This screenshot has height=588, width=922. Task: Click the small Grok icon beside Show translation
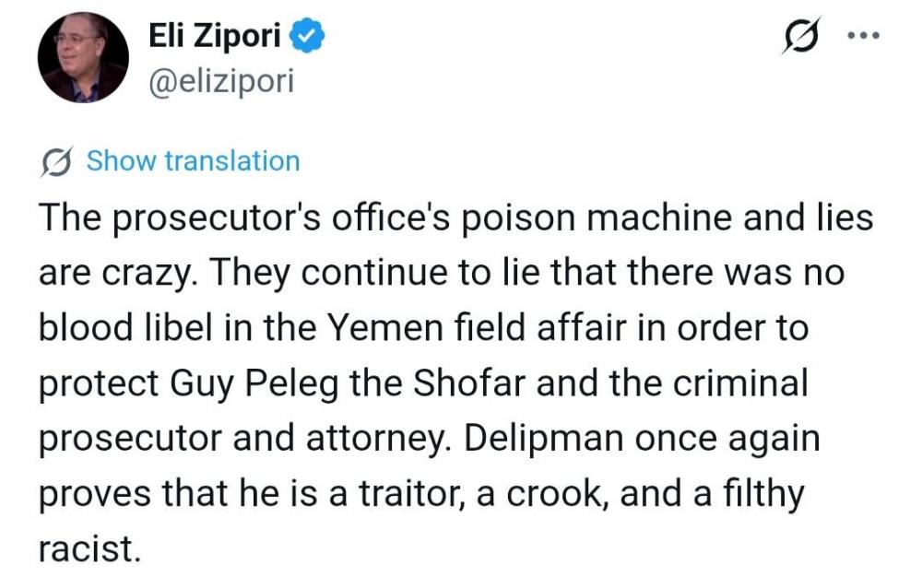click(59, 162)
